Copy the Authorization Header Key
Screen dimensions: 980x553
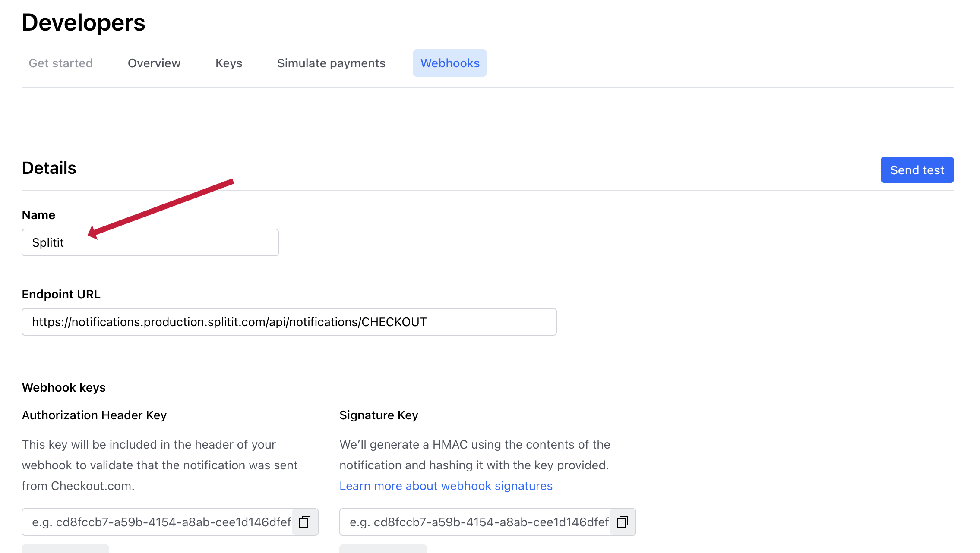(x=305, y=522)
